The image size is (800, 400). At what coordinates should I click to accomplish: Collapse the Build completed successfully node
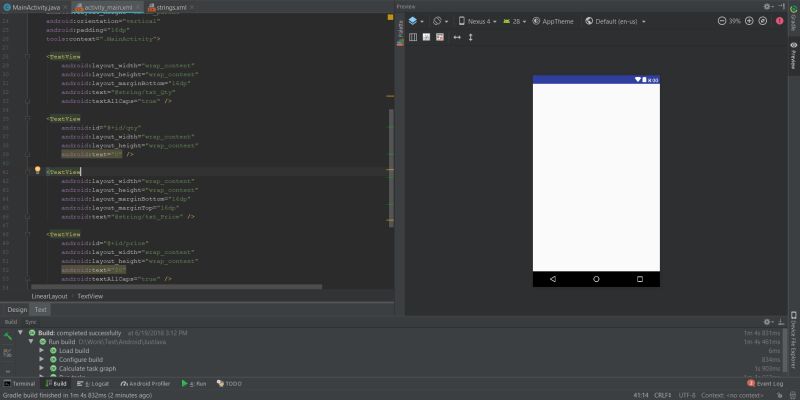coord(20,333)
